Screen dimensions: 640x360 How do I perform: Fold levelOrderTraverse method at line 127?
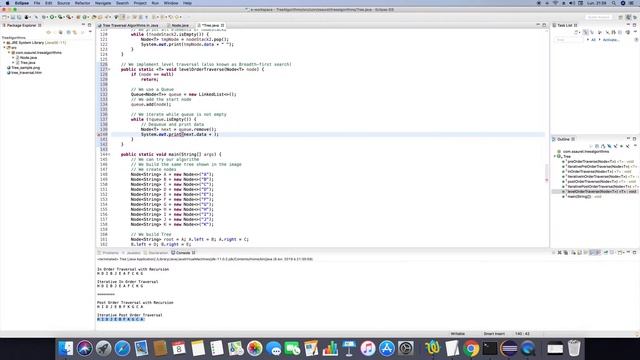(x=109, y=69)
